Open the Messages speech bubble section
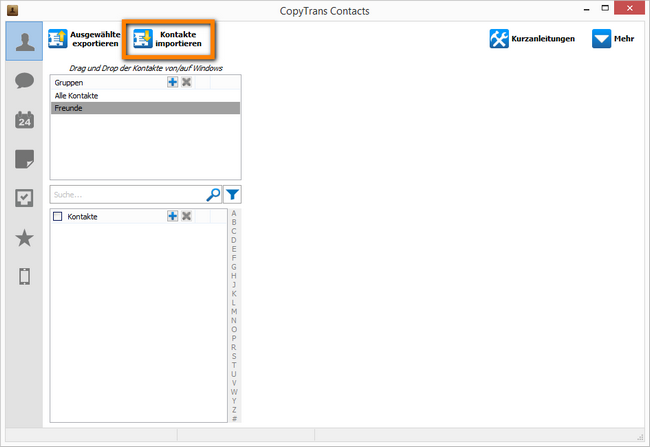This screenshot has height=447, width=650. click(x=24, y=80)
